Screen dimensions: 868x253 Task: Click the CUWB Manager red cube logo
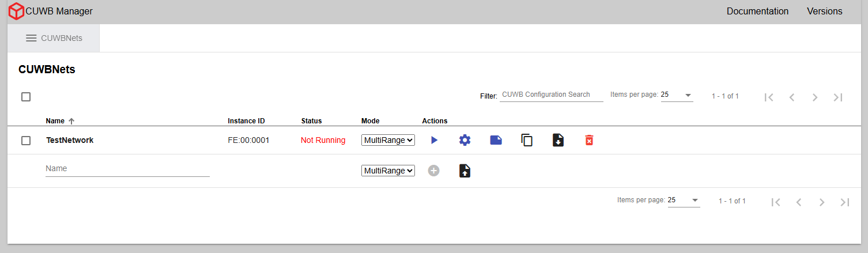coord(17,11)
